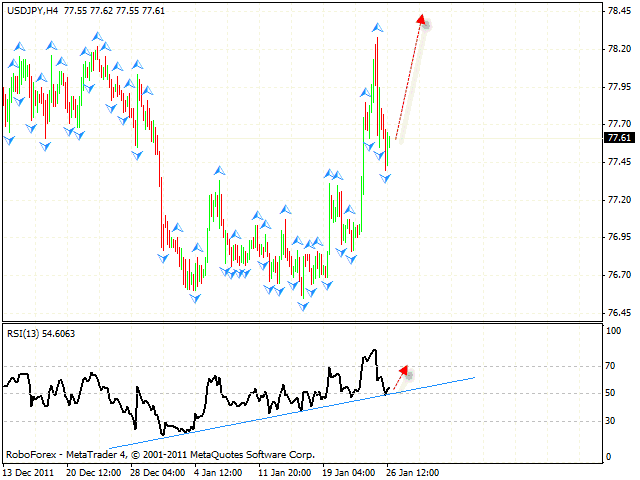Image resolution: width=640 pixels, height=480 pixels.
Task: Click the RoboForex MetaTrader 4 copyright text
Action: click(x=160, y=454)
